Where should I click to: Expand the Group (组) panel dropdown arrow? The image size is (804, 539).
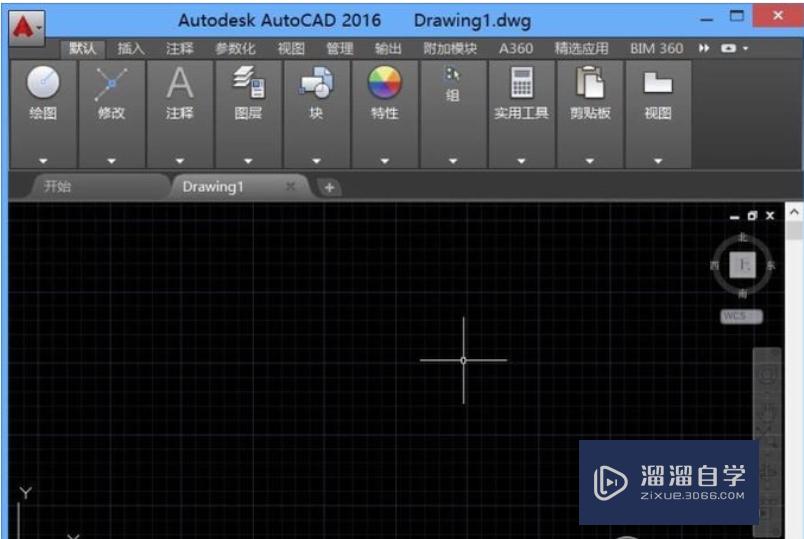tap(453, 161)
